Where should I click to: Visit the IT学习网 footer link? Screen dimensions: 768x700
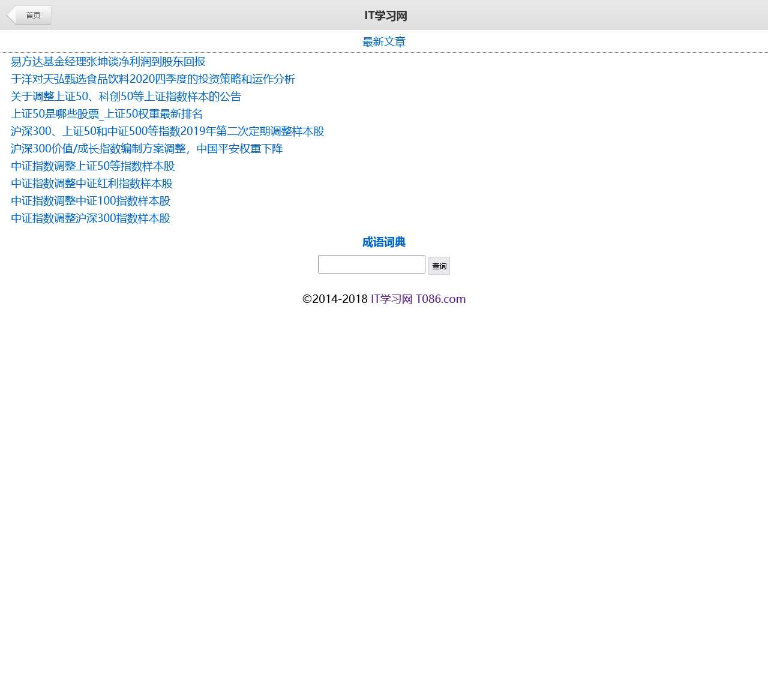(391, 299)
